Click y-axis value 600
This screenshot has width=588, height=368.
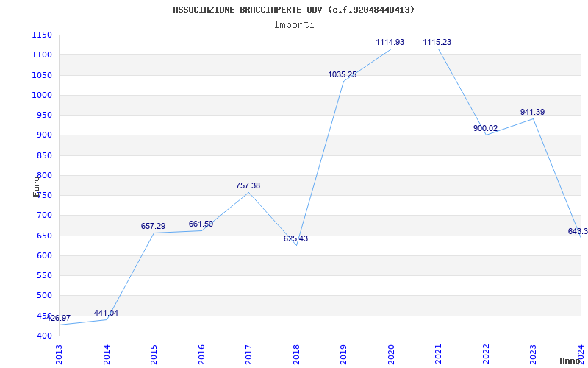click(x=44, y=255)
